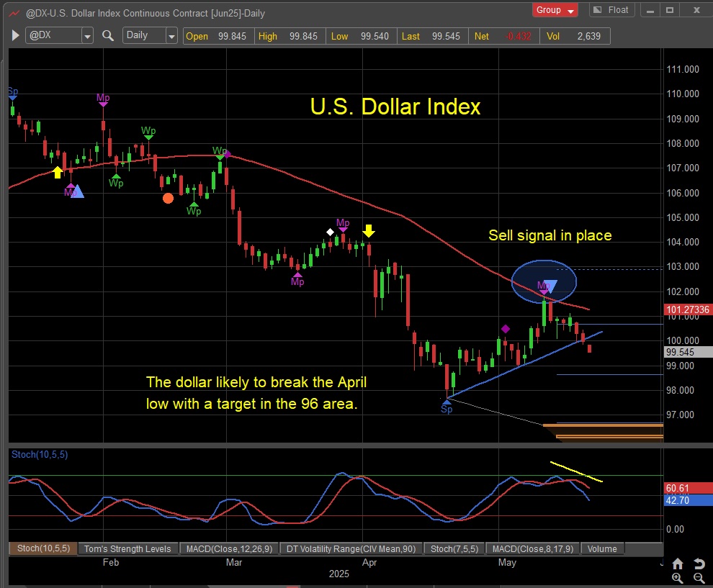
Task: Maximize the chart window
Action: point(670,10)
